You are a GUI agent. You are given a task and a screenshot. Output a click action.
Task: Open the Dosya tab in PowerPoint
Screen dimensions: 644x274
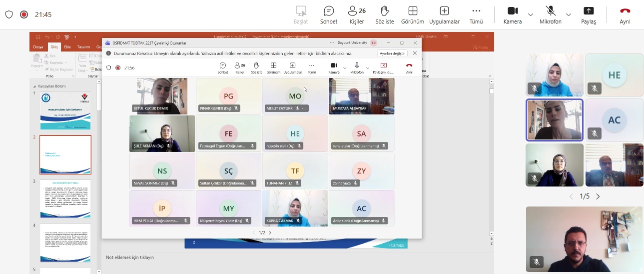tap(38, 47)
